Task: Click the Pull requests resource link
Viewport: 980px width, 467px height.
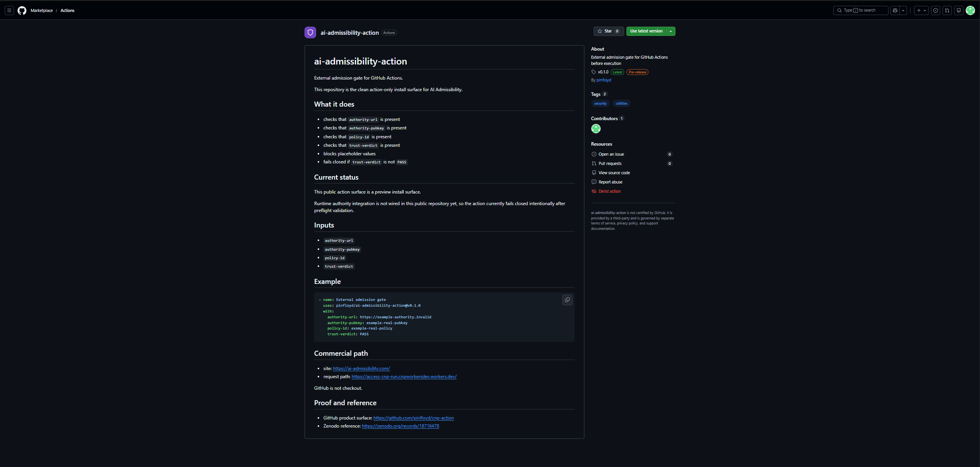Action: click(610, 163)
